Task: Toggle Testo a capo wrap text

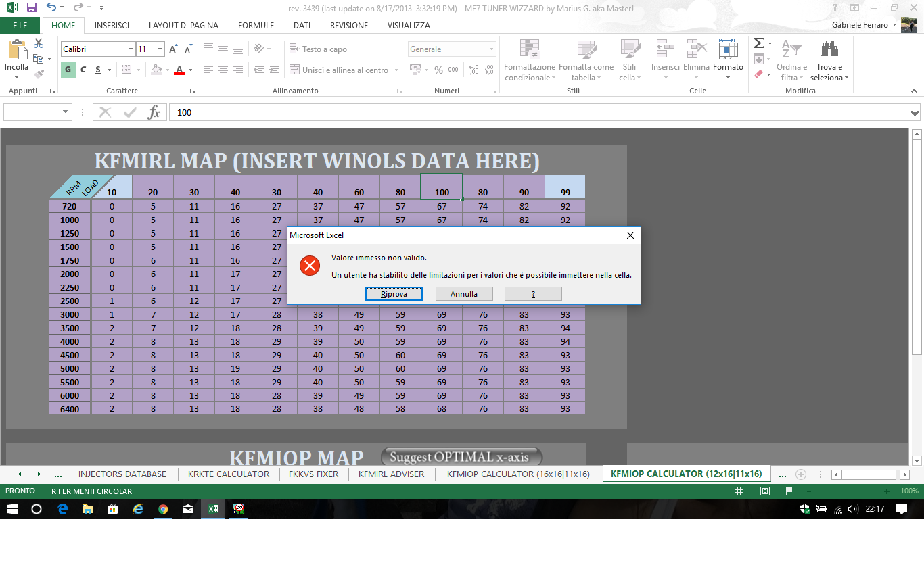Action: point(318,49)
